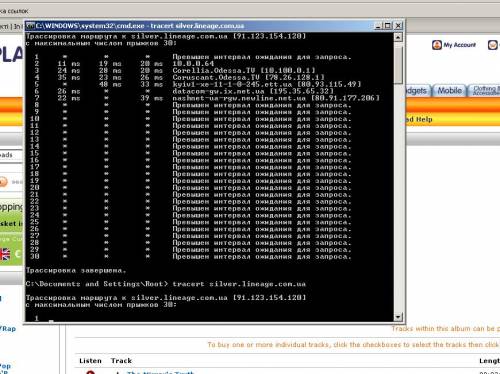Click the cmd.exe title bar system icon
500x374 pixels.
coord(30,26)
